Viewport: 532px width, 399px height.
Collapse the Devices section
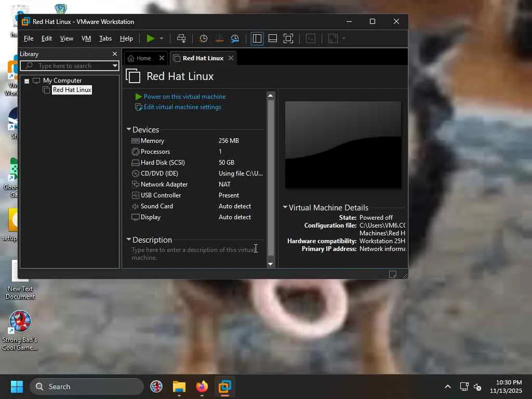129,129
